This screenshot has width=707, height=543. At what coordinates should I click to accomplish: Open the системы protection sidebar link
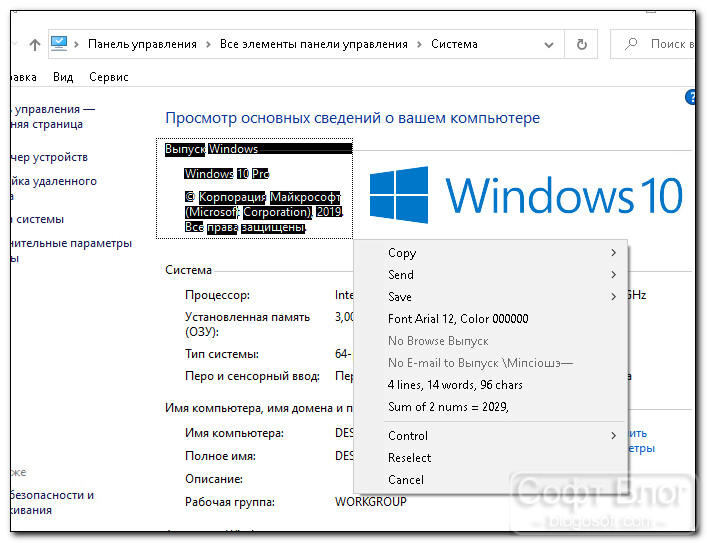[38, 220]
